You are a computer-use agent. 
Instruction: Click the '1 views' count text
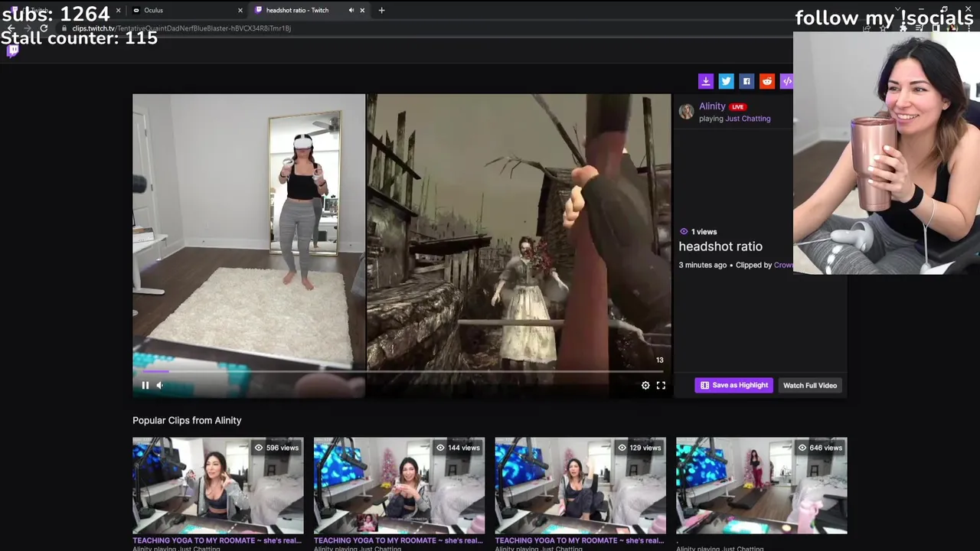click(x=704, y=232)
